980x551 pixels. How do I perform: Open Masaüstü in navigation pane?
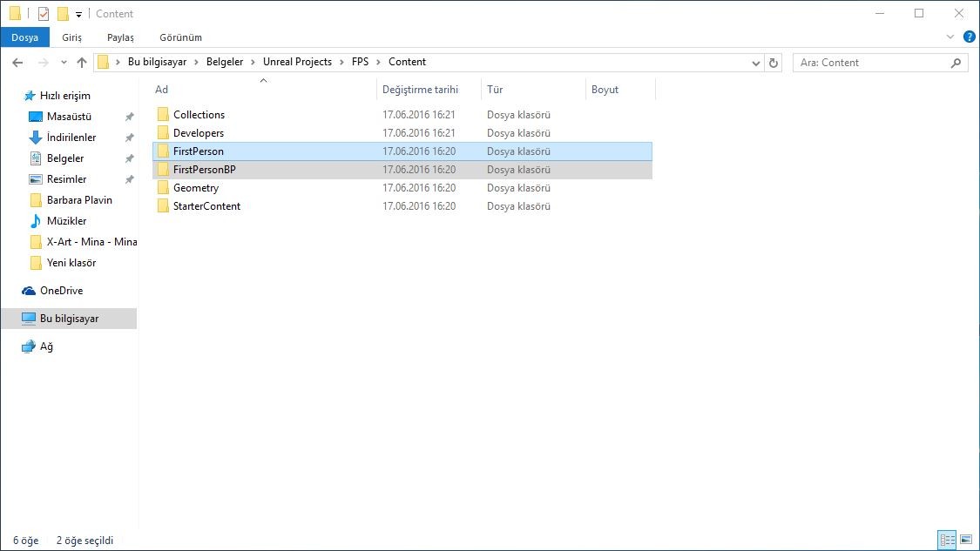(x=69, y=117)
